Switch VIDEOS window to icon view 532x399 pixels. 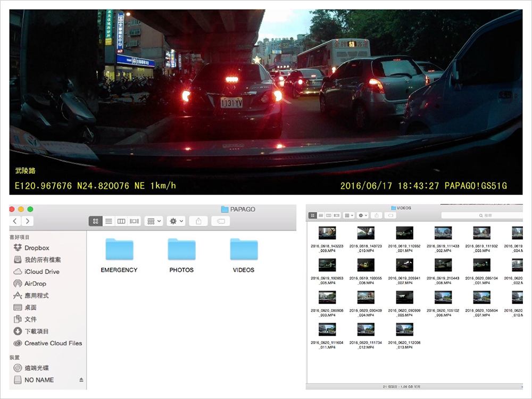coord(312,215)
